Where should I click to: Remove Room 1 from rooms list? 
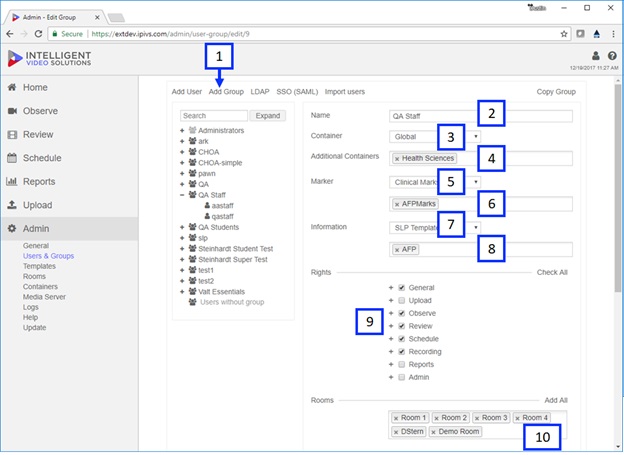coord(396,418)
